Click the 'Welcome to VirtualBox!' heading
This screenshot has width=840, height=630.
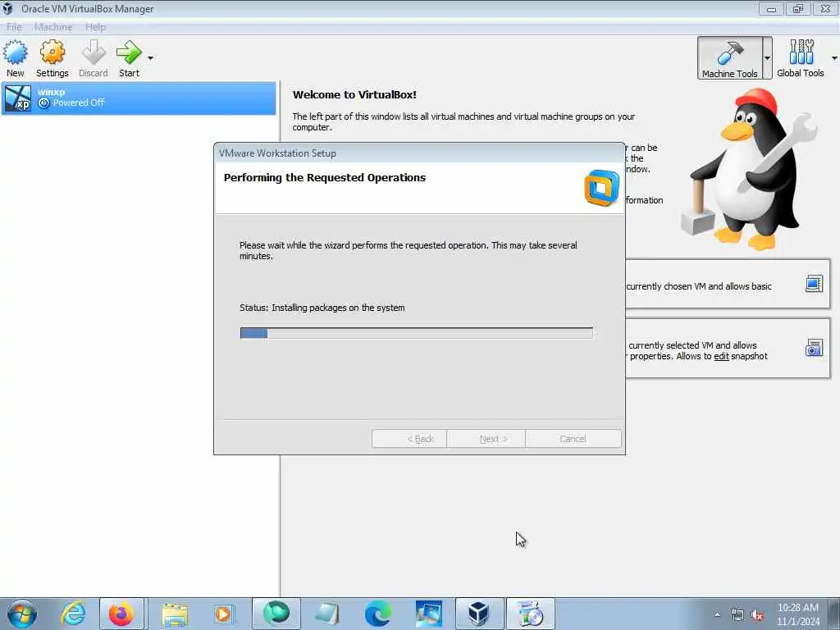[354, 95]
